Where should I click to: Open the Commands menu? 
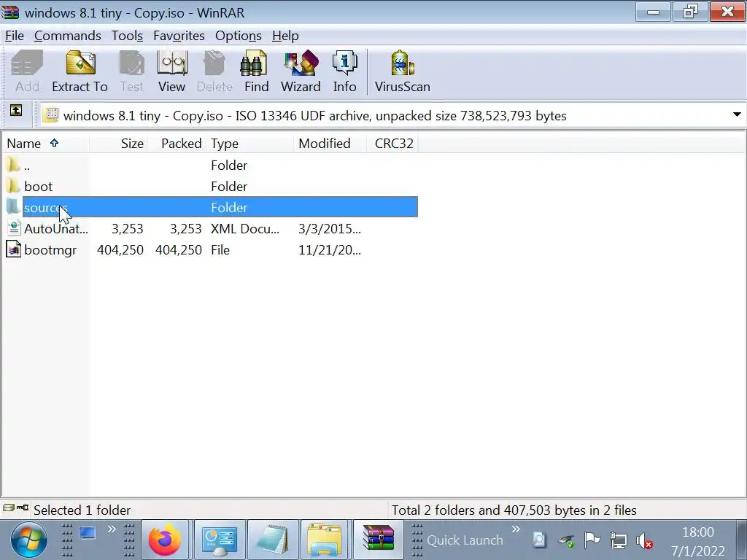[x=68, y=36]
